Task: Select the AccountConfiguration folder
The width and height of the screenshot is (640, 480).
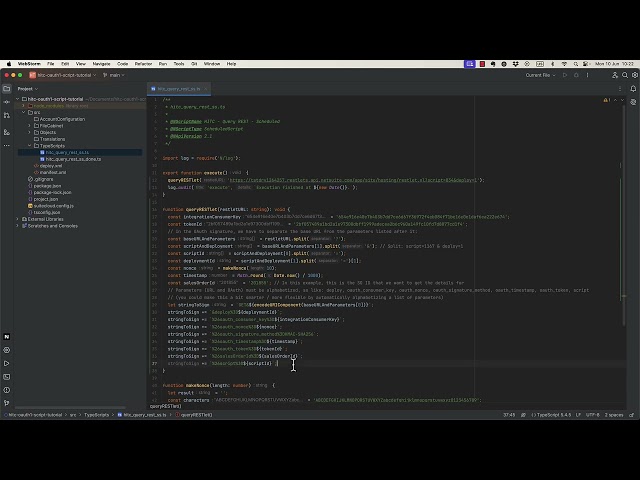Action: tap(62, 119)
